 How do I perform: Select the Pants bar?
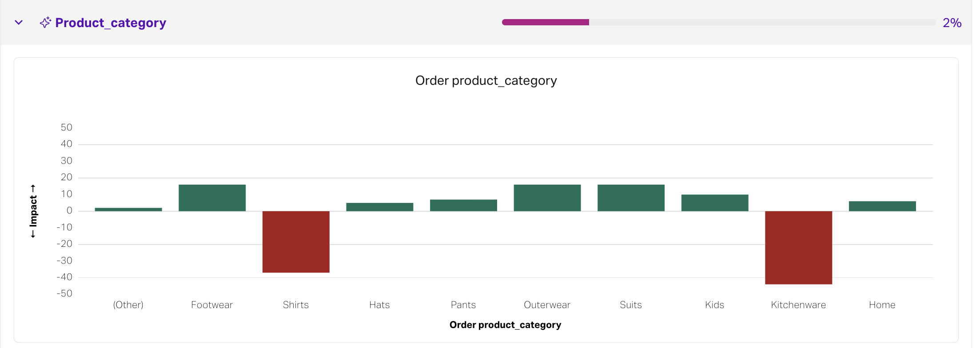point(463,205)
